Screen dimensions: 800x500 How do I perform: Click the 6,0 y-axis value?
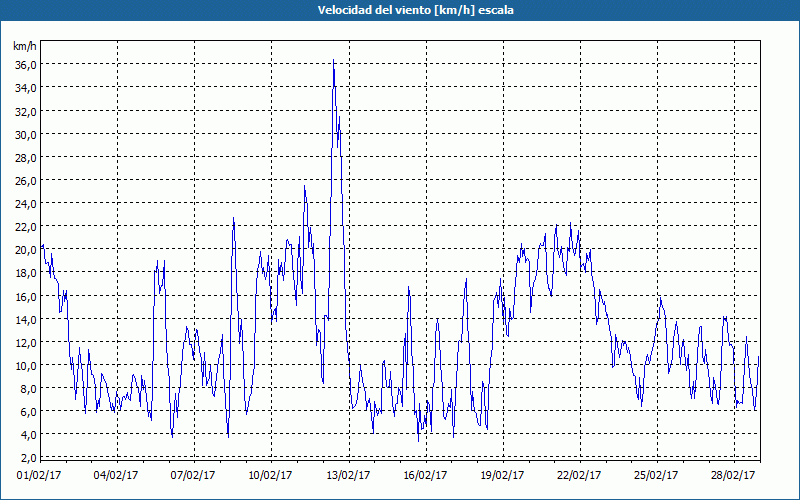click(28, 411)
